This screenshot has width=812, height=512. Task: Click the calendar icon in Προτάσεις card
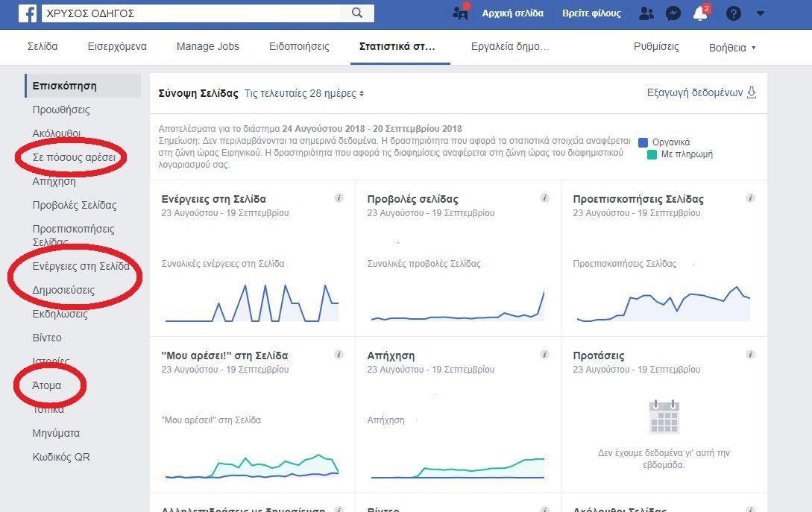[664, 417]
